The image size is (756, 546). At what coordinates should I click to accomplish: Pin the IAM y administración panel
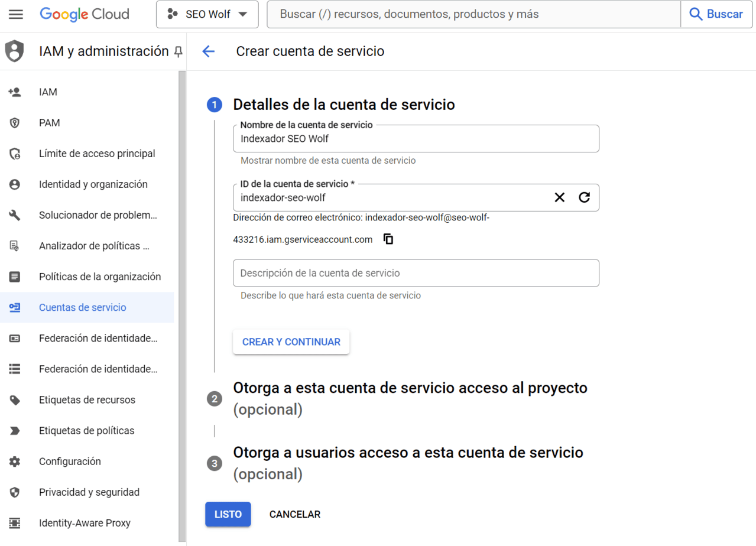click(x=178, y=51)
